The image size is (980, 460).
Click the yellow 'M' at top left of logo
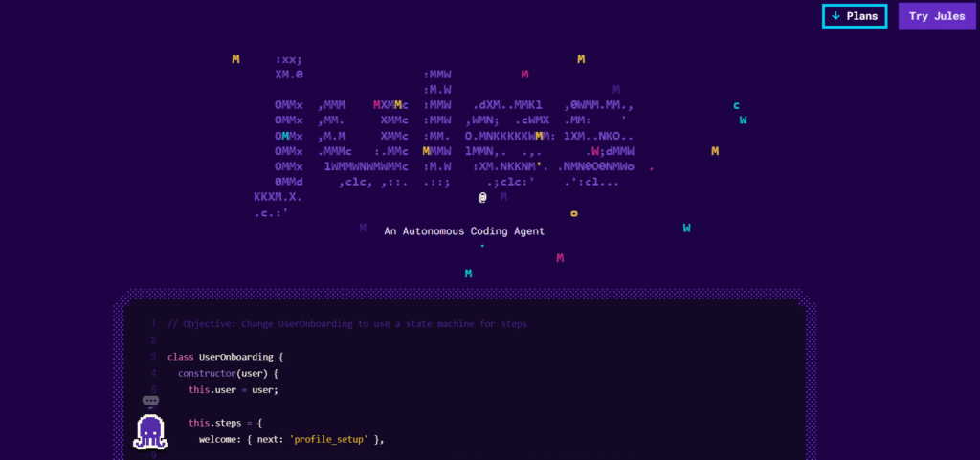tap(235, 59)
